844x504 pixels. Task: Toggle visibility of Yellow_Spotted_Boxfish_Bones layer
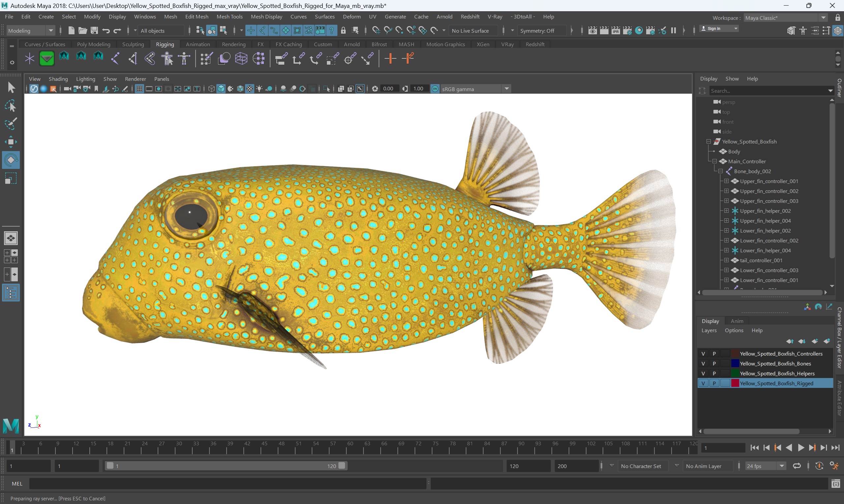[703, 363]
